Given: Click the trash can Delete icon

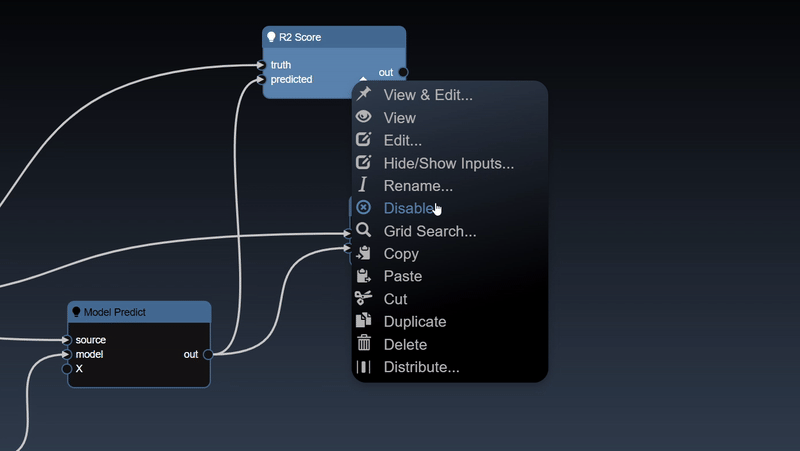Looking at the screenshot, I should click(364, 344).
